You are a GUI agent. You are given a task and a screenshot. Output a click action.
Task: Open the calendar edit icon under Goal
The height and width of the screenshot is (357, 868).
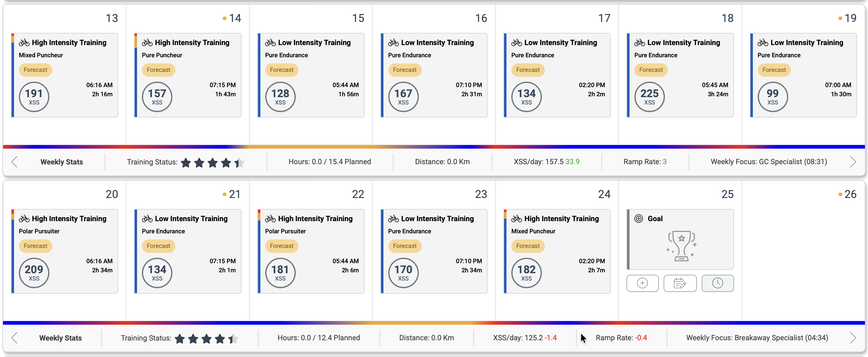[680, 283]
